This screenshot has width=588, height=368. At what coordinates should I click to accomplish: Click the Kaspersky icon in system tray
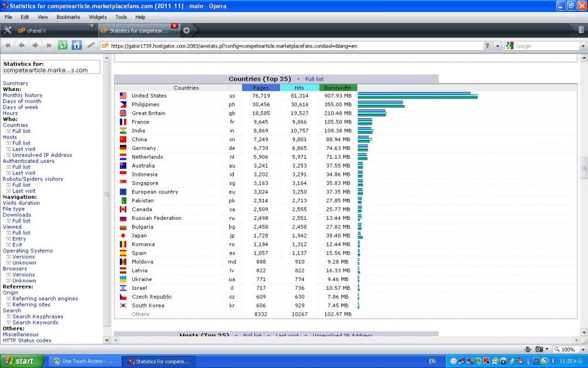[487, 361]
